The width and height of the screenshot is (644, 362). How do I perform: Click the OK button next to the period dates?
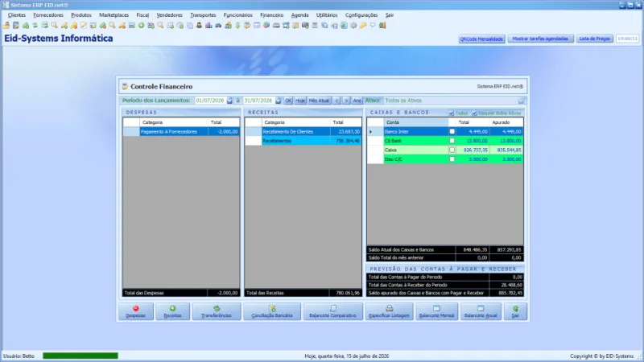click(x=288, y=101)
